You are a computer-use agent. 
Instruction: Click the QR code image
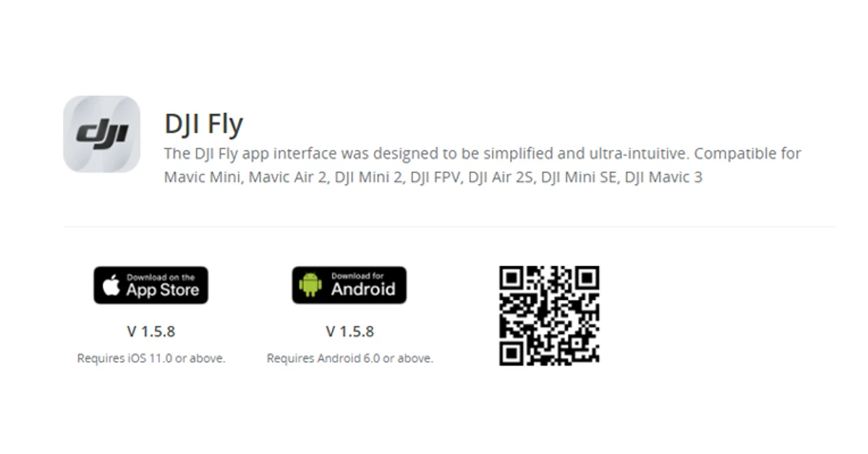tap(549, 315)
